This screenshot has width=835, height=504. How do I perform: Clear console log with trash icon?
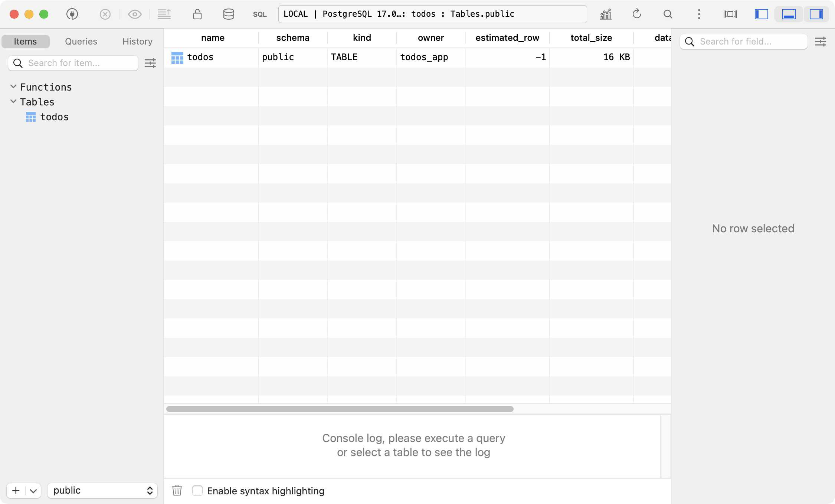[177, 490]
